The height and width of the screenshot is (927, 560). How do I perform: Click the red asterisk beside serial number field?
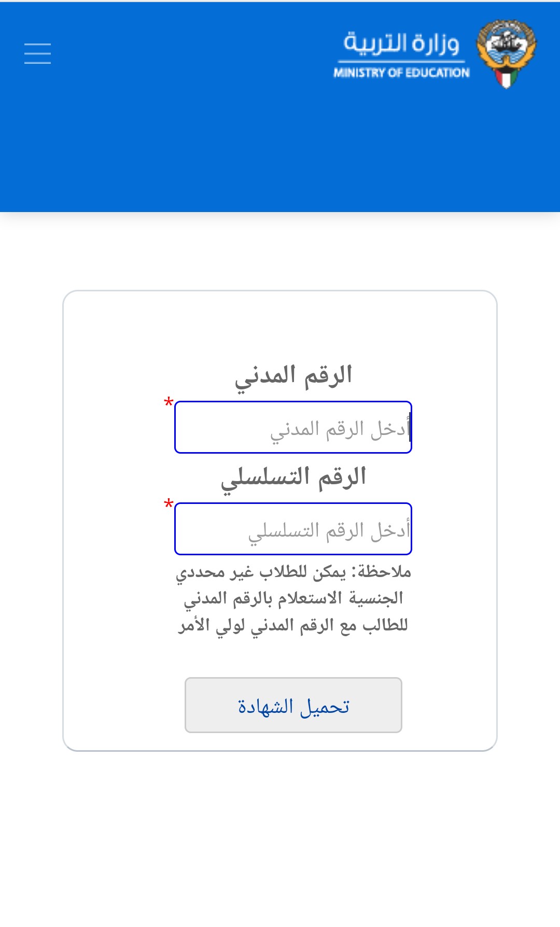[x=169, y=504]
